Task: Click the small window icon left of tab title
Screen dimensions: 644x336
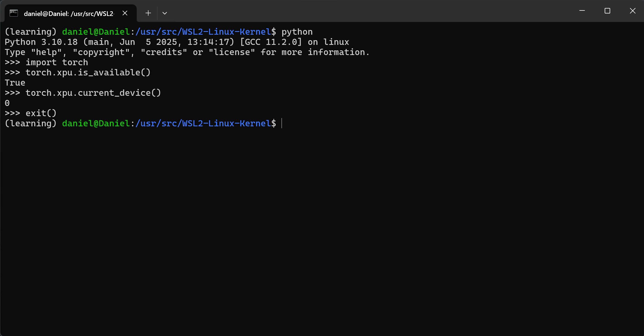Action: pos(13,13)
